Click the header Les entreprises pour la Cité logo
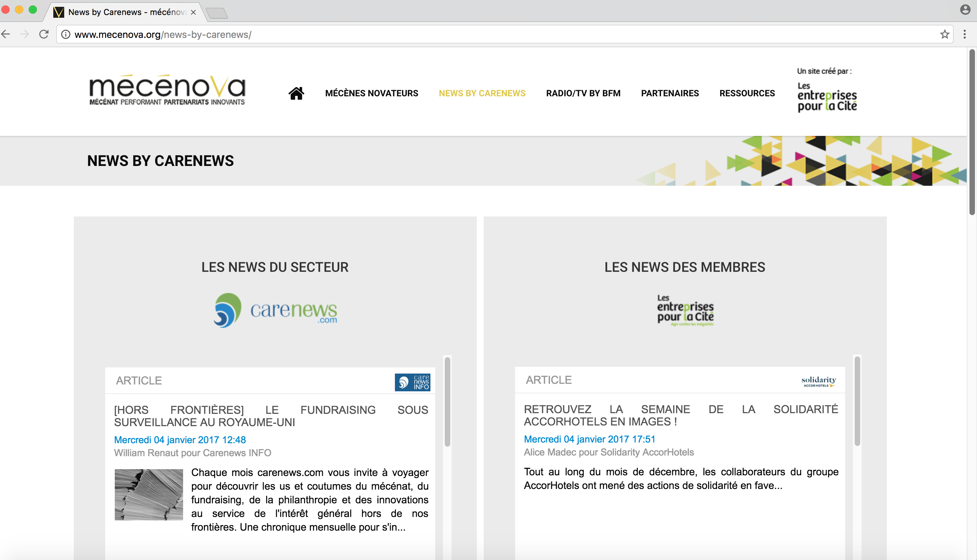Viewport: 977px width, 560px height. pyautogui.click(x=827, y=97)
